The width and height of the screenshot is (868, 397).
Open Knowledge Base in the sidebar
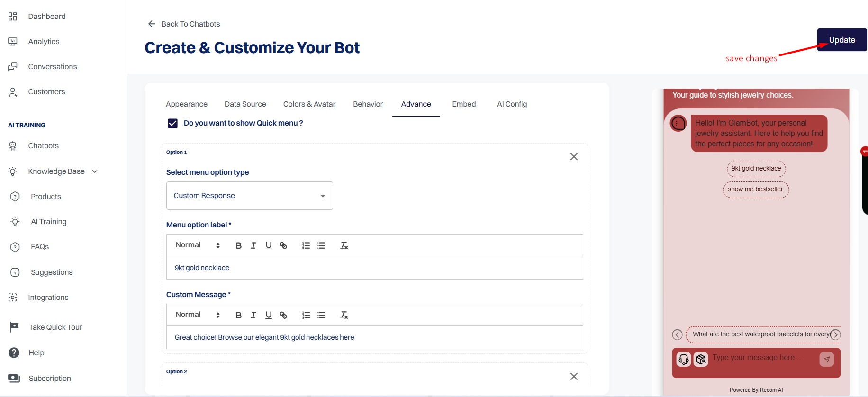(x=56, y=171)
